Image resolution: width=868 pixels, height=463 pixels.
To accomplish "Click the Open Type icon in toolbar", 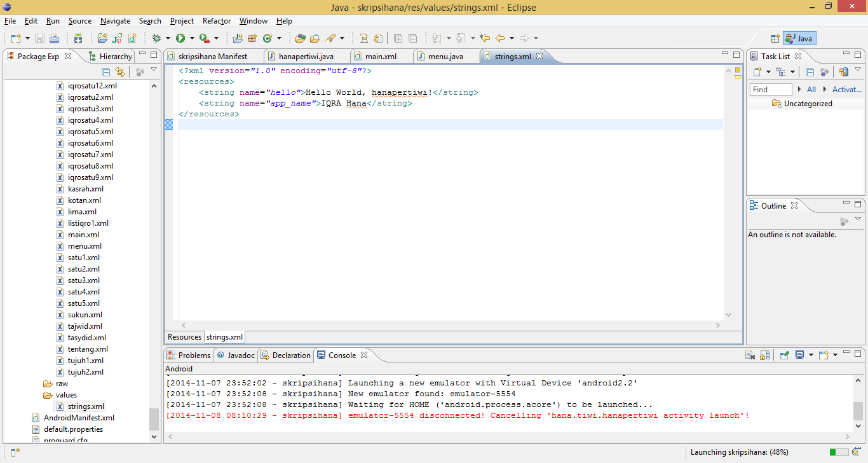I will pos(299,38).
